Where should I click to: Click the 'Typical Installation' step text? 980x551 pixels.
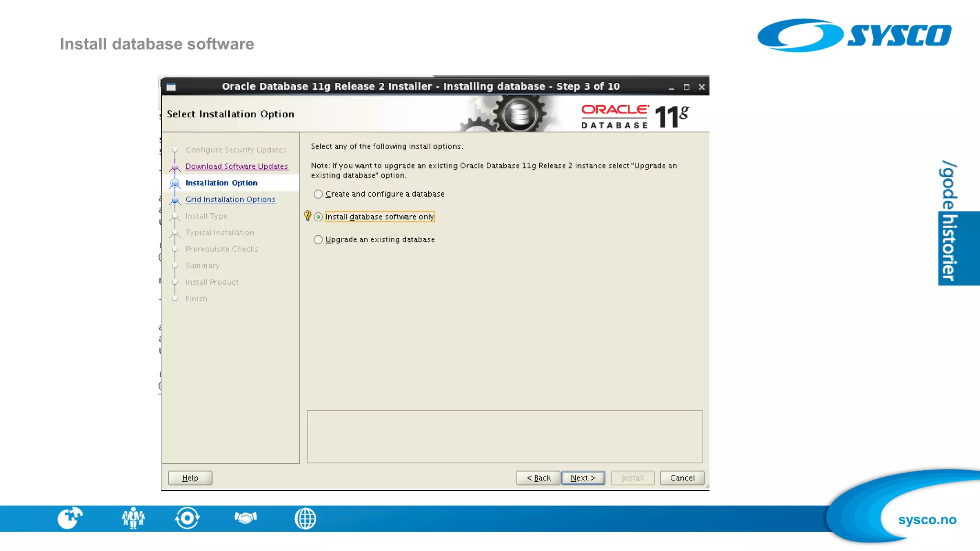pos(220,232)
